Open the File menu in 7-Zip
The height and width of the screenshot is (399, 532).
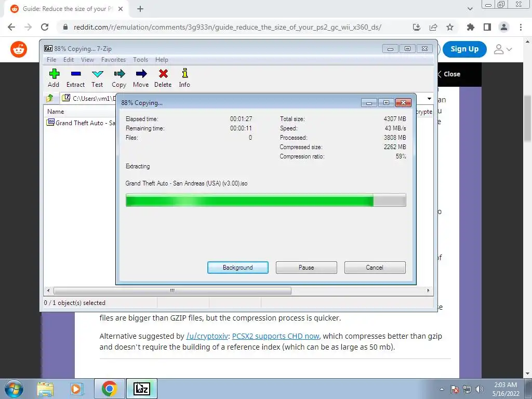(51, 60)
